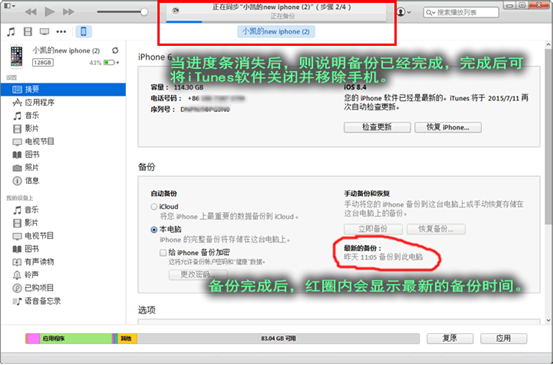This screenshot has height=365, width=553.
Task: Click the 恢复备份... button
Action: click(436, 229)
